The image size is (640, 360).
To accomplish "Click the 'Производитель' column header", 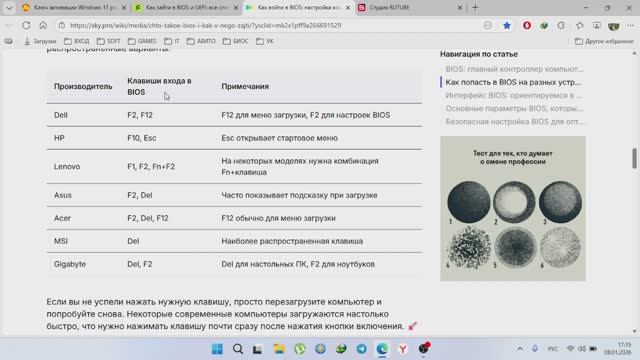I will (x=83, y=87).
